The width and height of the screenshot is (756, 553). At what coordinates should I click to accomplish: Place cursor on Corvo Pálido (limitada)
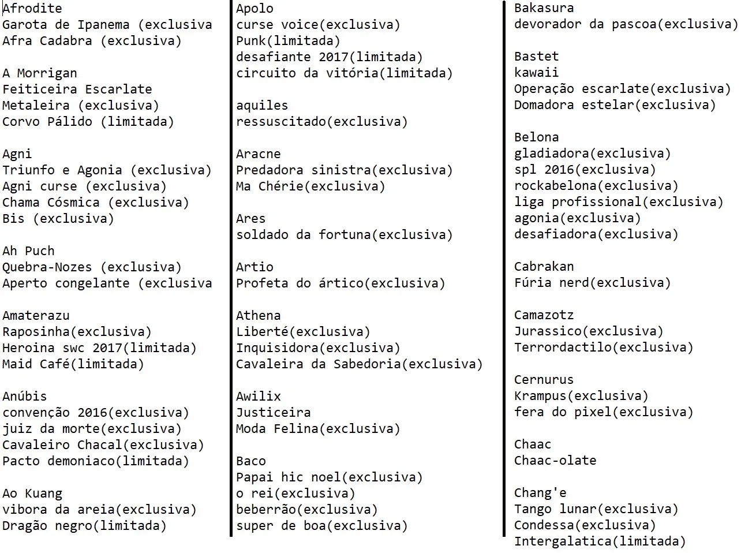coord(88,122)
